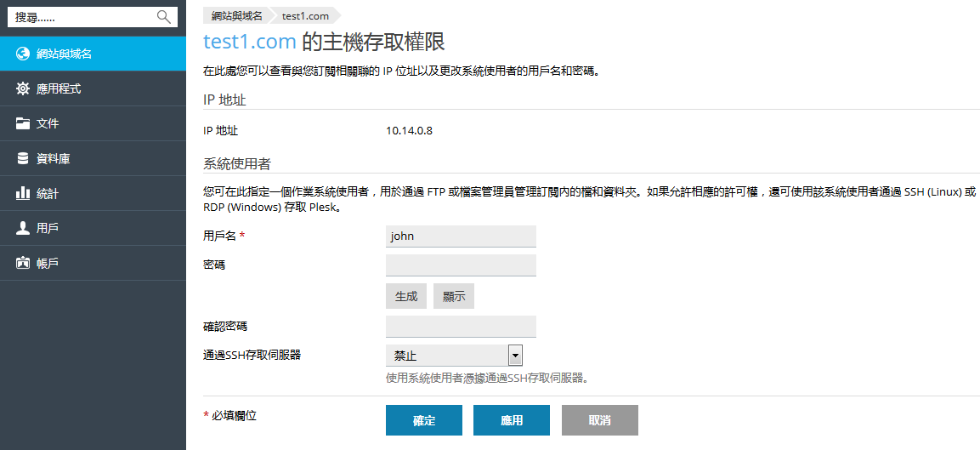The height and width of the screenshot is (450, 980).
Task: Click the folder icon beside 文件
Action: tap(22, 123)
